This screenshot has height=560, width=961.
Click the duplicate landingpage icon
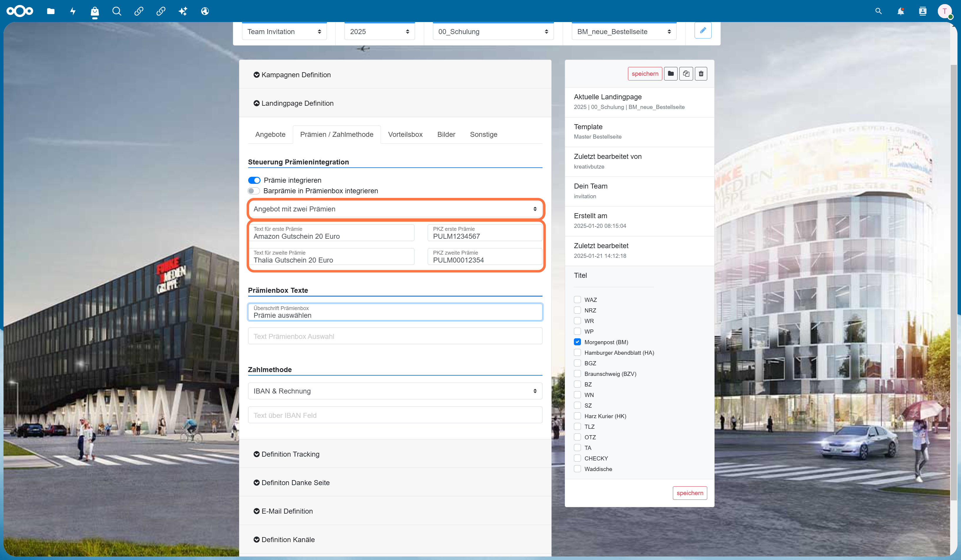point(686,74)
